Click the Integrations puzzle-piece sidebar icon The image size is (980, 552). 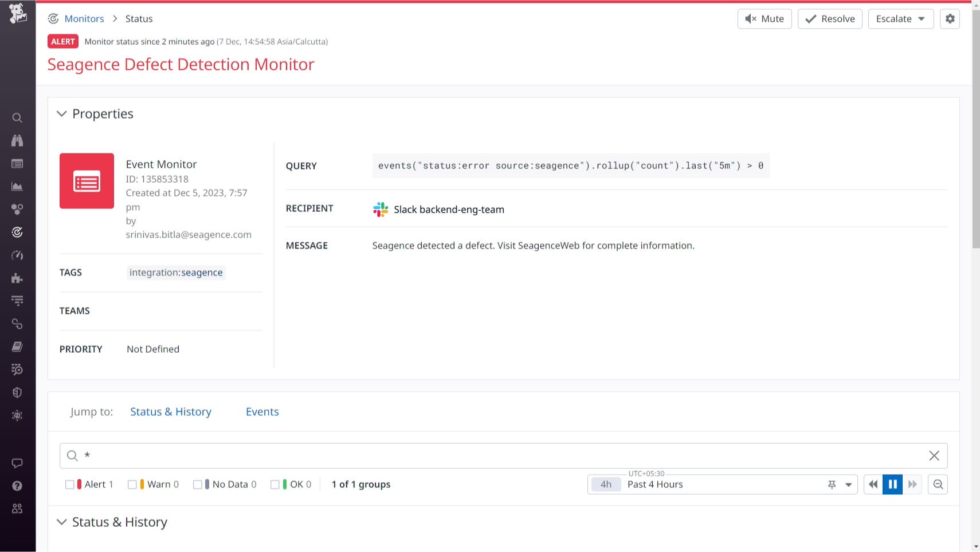[17, 278]
